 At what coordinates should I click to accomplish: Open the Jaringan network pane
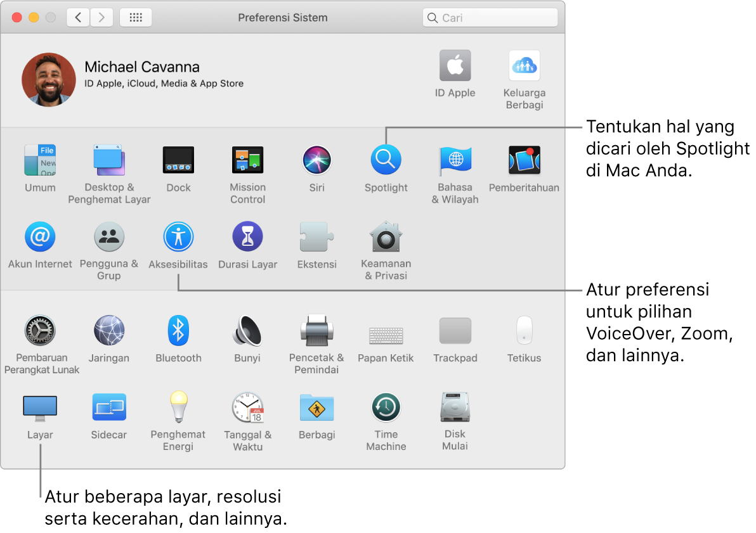pyautogui.click(x=109, y=331)
